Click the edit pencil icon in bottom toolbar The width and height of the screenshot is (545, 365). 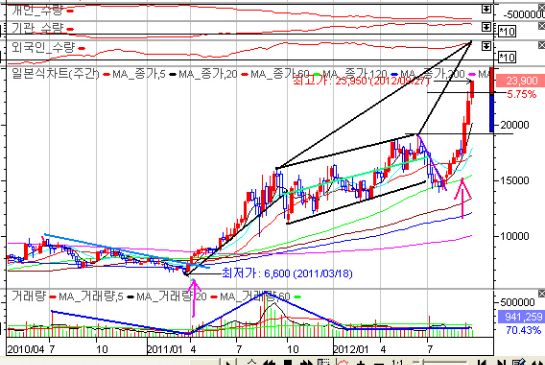pyautogui.click(x=519, y=363)
